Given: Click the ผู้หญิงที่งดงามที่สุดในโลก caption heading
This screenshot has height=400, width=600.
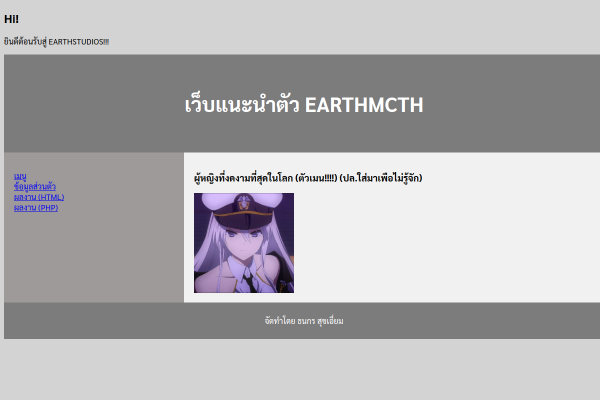Looking at the screenshot, I should point(308,178).
